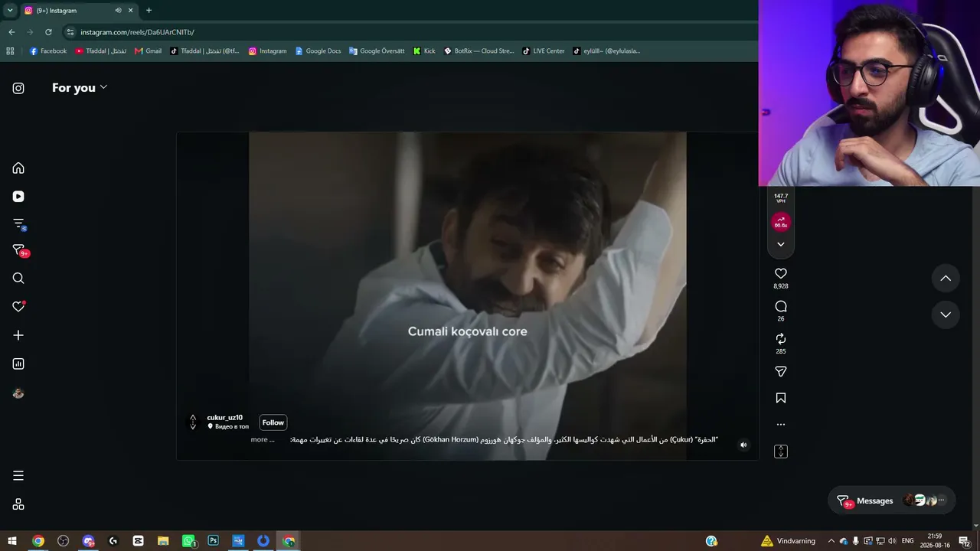The image size is (980, 551).
Task: Click the up-down arrow icon beside cukur_uz10
Action: (193, 422)
